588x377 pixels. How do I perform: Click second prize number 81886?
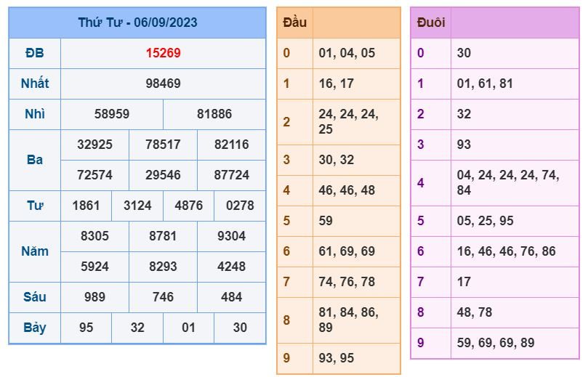tap(214, 114)
